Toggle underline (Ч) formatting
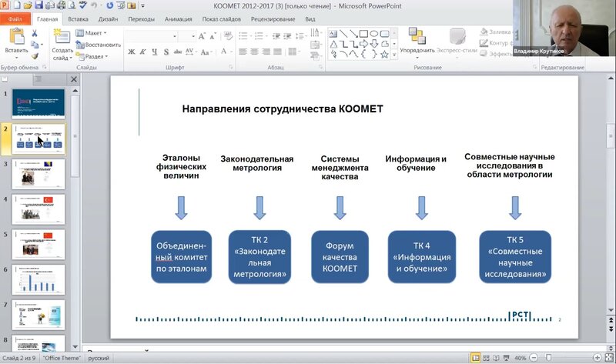Viewport: 616px width, 364px height. click(155, 52)
